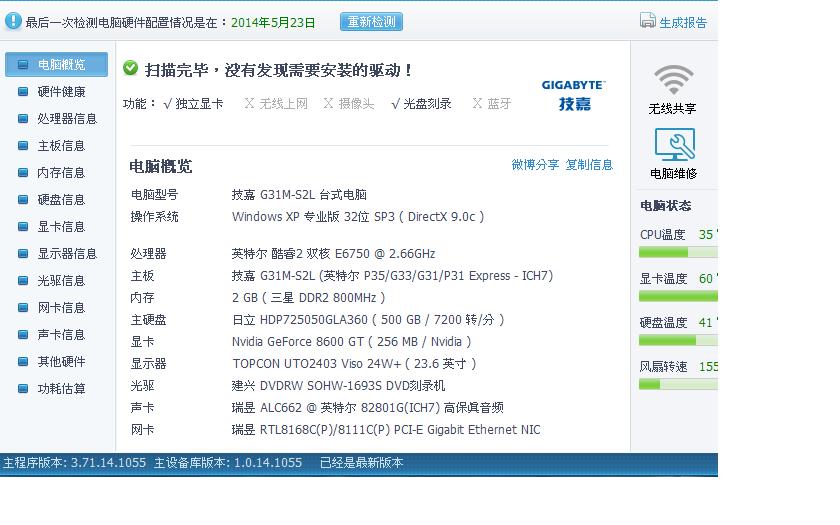The height and width of the screenshot is (525, 840).
Task: Click the 复制信息 link
Action: (x=589, y=164)
